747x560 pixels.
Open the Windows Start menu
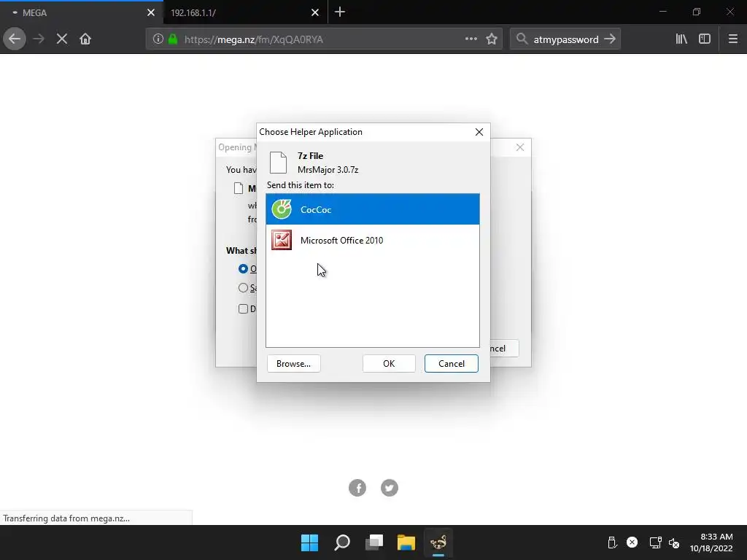(309, 542)
